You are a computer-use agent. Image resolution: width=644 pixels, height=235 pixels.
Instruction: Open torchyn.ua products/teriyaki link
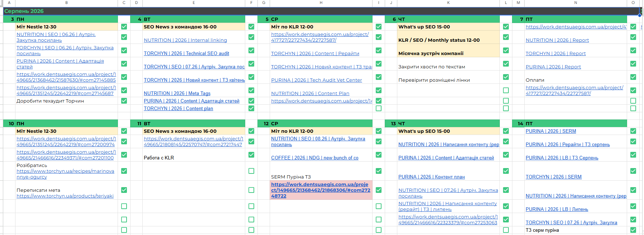[x=65, y=196]
